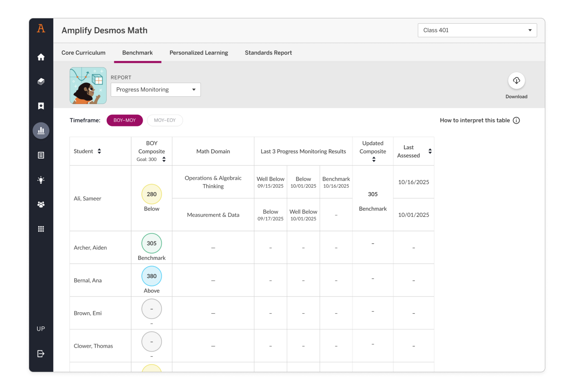Screen dimensions: 574x392
Task: Open the Curriculum library icon in the sidebar
Action: click(x=41, y=82)
